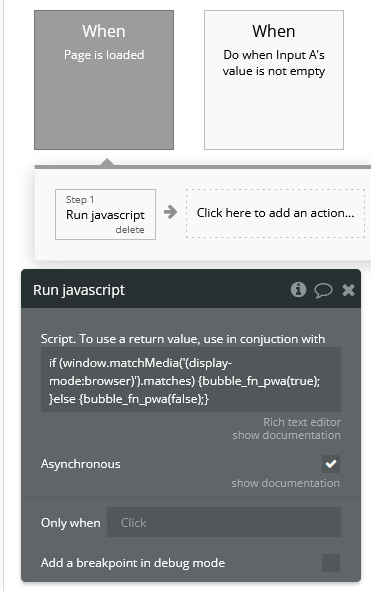Show documentation below the script field
The height and width of the screenshot is (591, 371).
click(286, 435)
